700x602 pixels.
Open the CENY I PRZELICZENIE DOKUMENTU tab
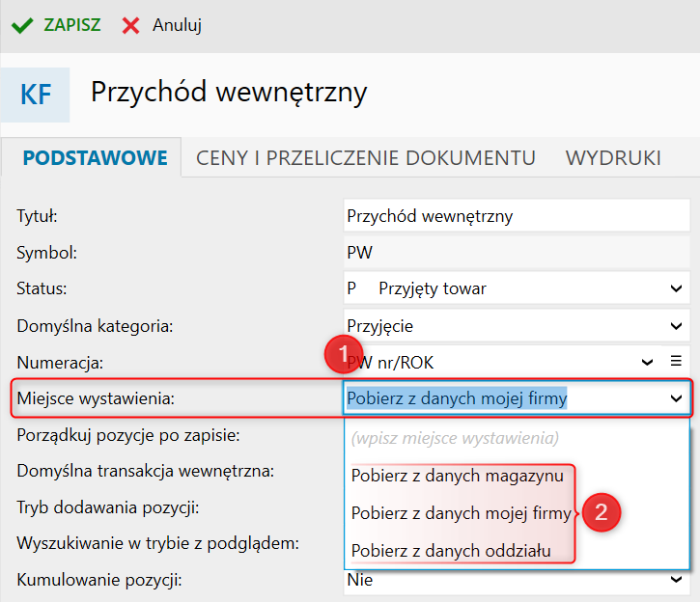click(x=366, y=158)
